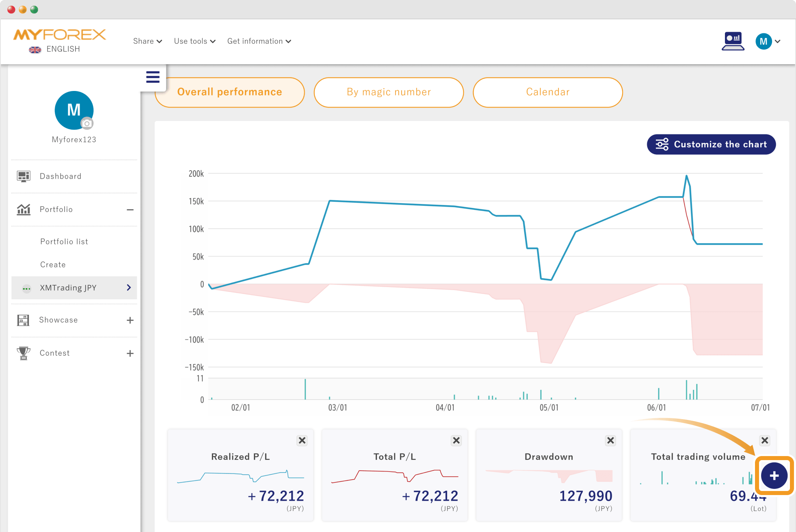Switch to the Calendar tab

548,92
